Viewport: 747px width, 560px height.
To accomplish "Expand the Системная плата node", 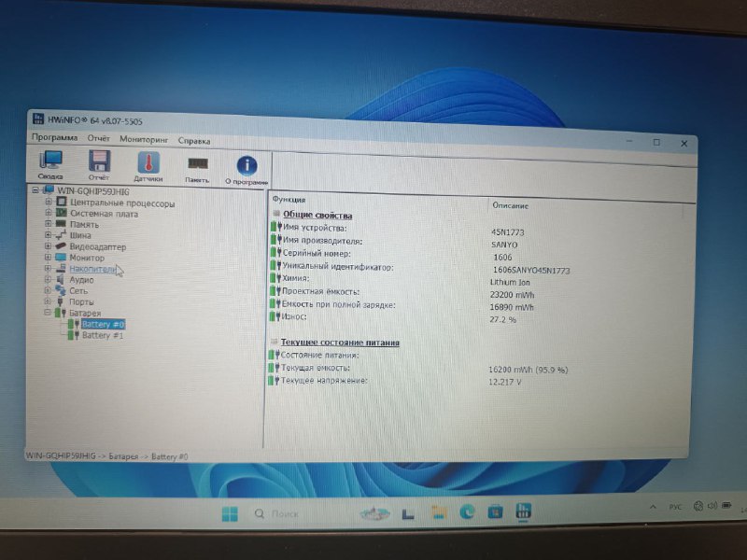I will pyautogui.click(x=49, y=213).
